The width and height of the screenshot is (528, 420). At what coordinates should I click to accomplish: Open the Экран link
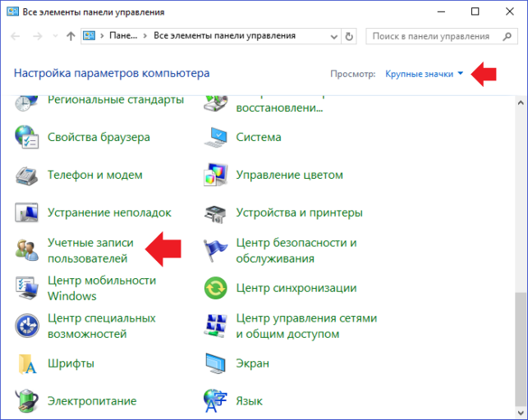pos(253,363)
